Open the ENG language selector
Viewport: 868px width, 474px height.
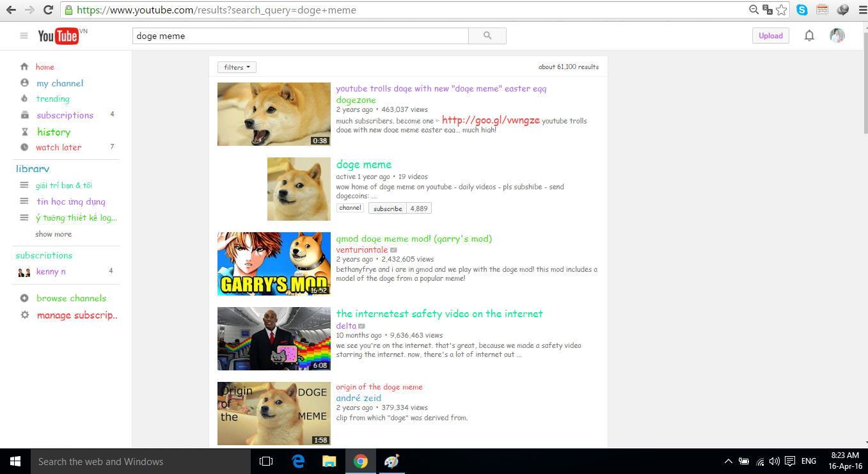pos(809,461)
